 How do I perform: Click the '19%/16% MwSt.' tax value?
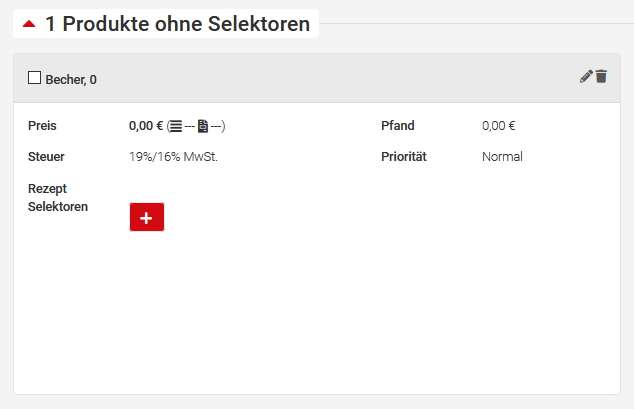point(173,157)
